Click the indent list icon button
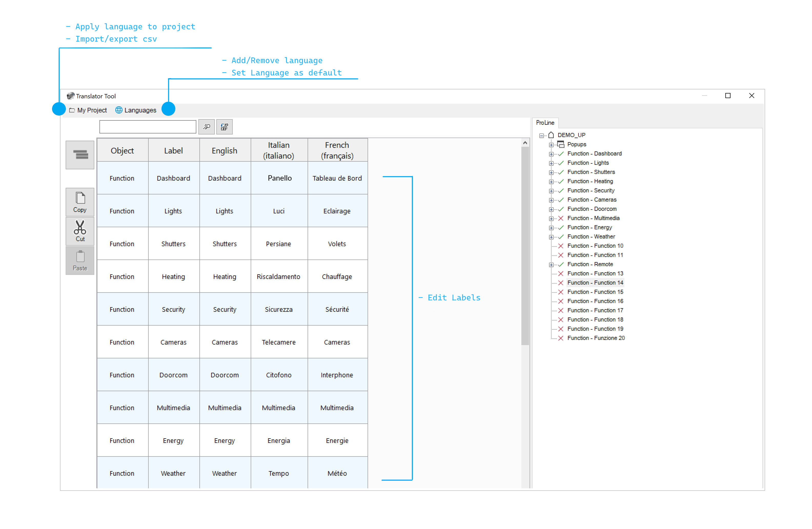 pos(80,155)
